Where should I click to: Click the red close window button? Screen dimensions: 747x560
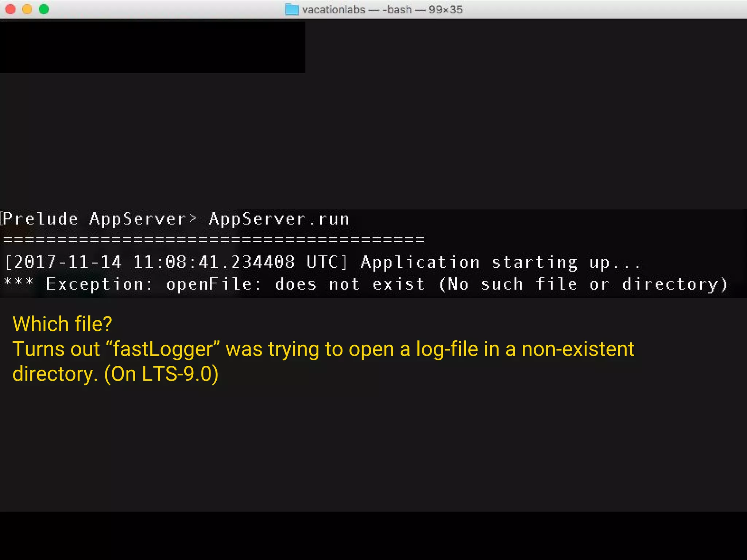click(11, 9)
